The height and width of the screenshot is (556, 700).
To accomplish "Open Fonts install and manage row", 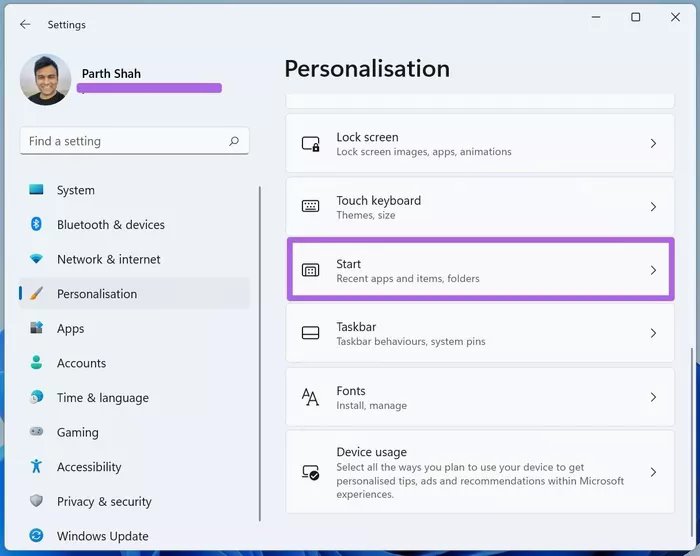I will point(480,397).
